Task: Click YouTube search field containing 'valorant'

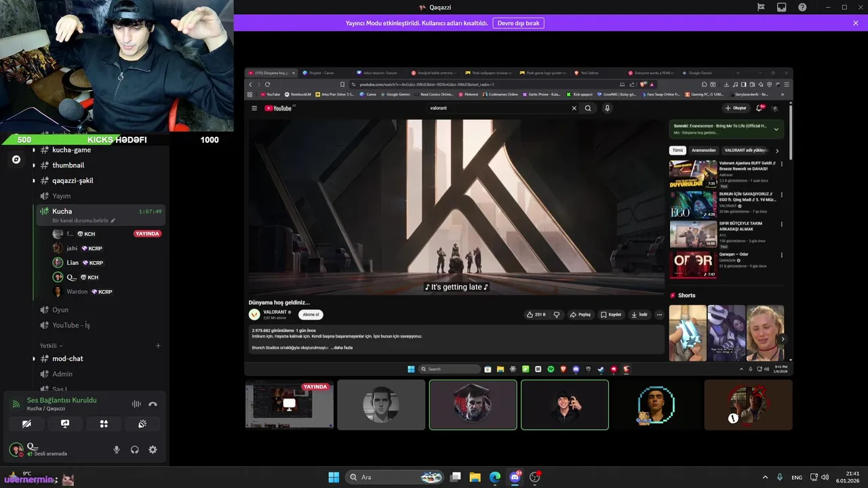Action: [498, 108]
